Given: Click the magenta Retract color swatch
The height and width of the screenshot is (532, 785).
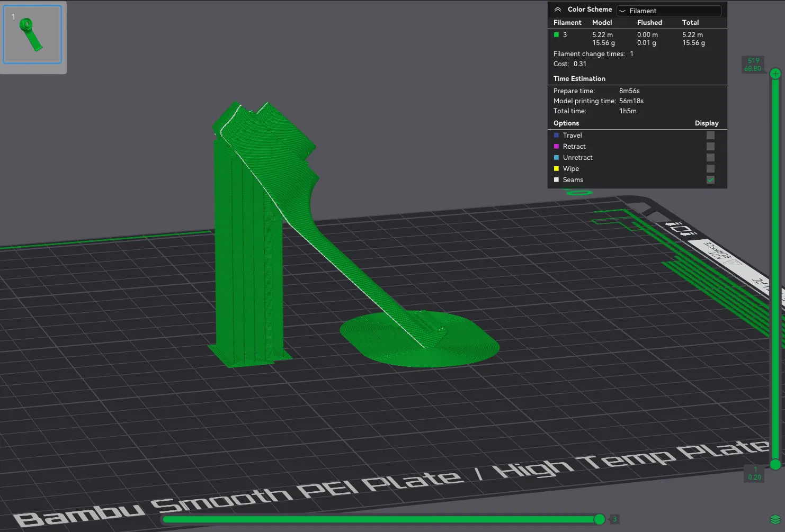Looking at the screenshot, I should click(556, 147).
